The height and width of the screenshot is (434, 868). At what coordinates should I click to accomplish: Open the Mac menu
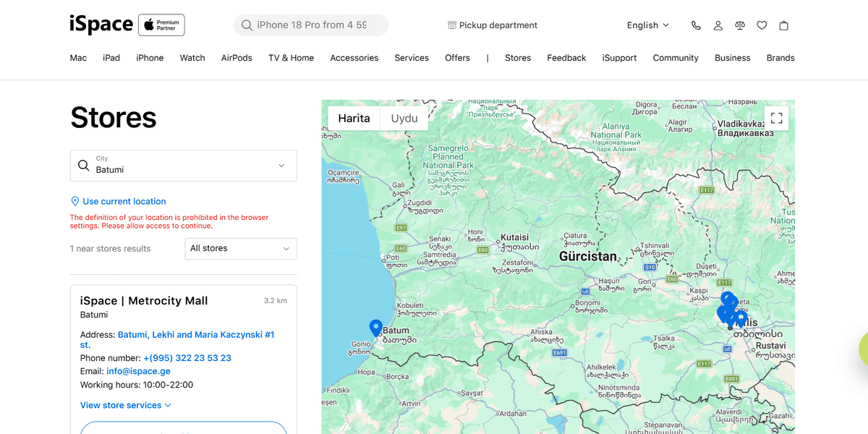pos(78,58)
